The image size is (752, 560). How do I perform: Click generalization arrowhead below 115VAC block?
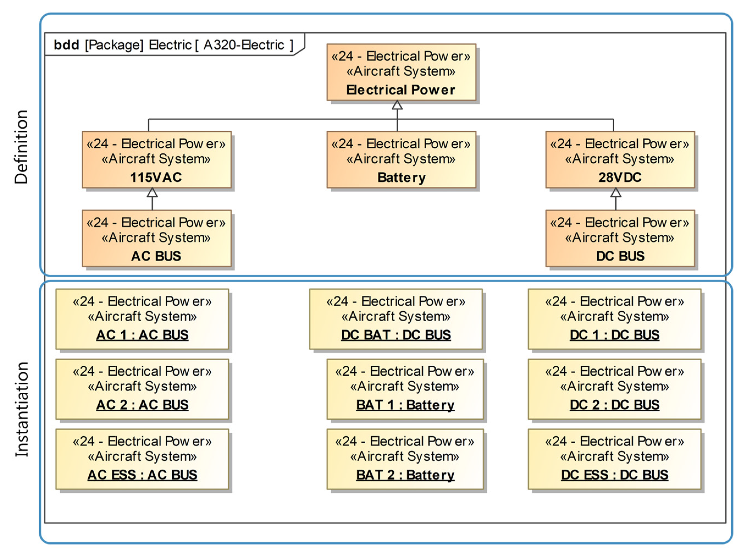click(x=152, y=193)
